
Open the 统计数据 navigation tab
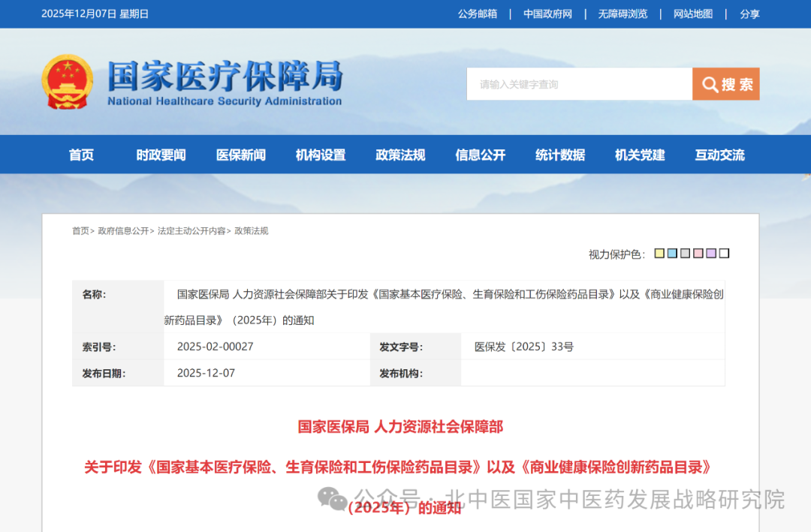559,155
